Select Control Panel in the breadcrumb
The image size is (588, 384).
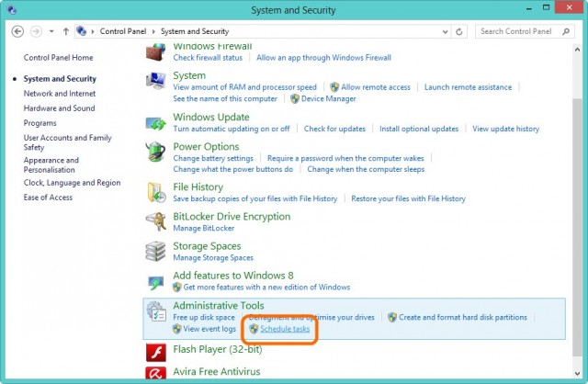tap(123, 31)
